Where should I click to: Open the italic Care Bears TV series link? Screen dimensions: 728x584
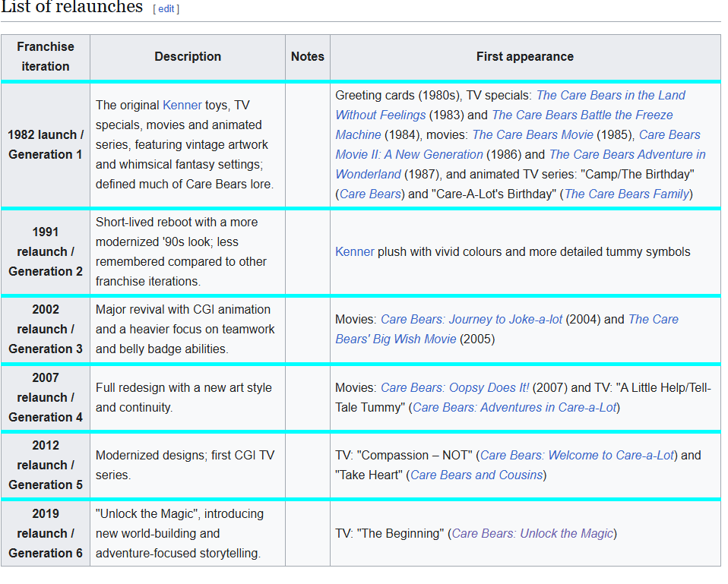coord(370,194)
